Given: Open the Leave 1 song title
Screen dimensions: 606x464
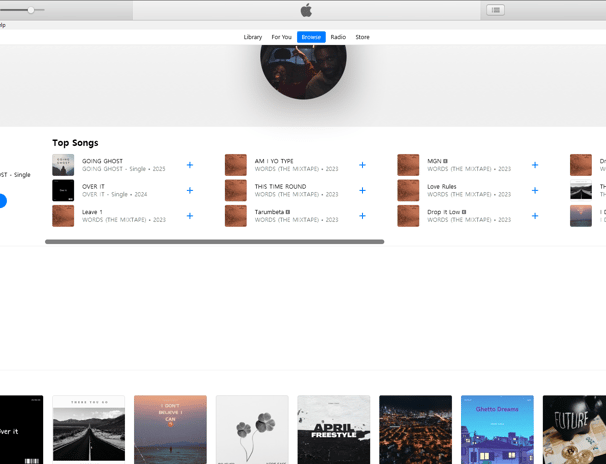Looking at the screenshot, I should pyautogui.click(x=92, y=212).
